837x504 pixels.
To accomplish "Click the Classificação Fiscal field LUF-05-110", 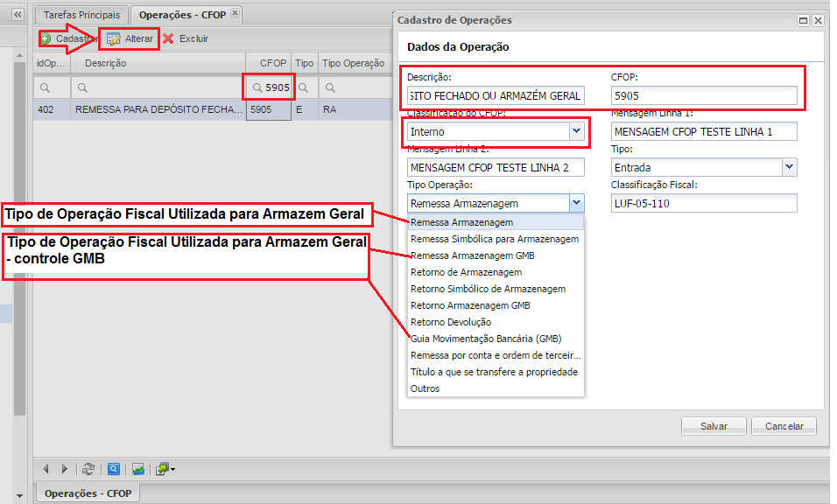I will pyautogui.click(x=704, y=203).
